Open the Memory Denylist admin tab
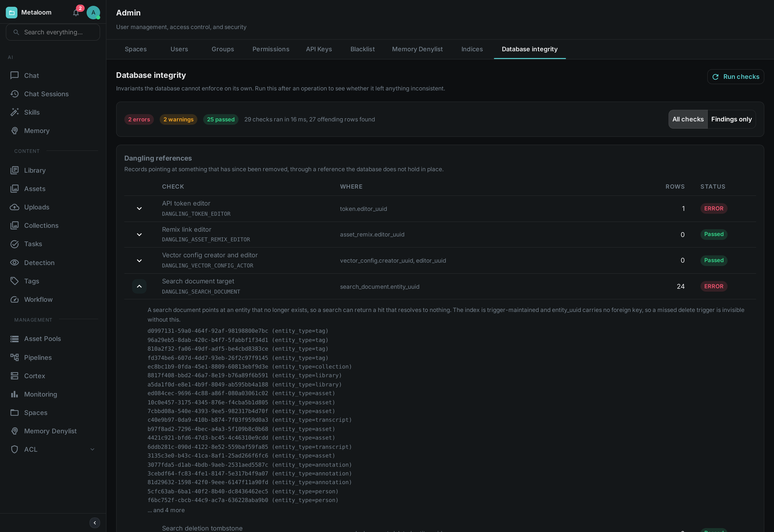774x532 pixels. pos(417,49)
